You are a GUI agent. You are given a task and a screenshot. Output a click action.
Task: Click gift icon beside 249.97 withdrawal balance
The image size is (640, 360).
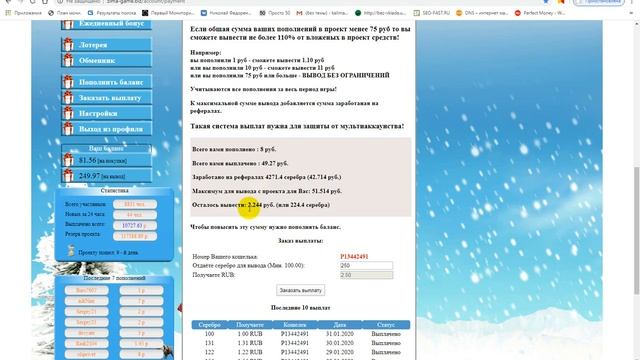coord(68,176)
